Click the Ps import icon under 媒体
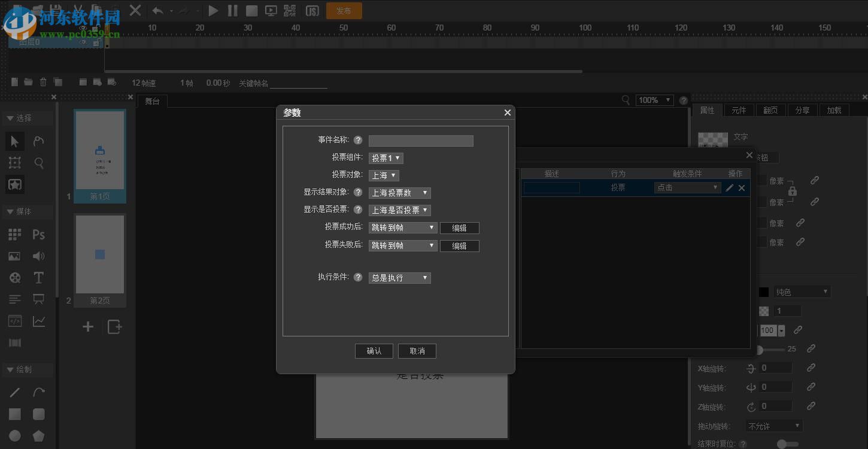 (38, 234)
